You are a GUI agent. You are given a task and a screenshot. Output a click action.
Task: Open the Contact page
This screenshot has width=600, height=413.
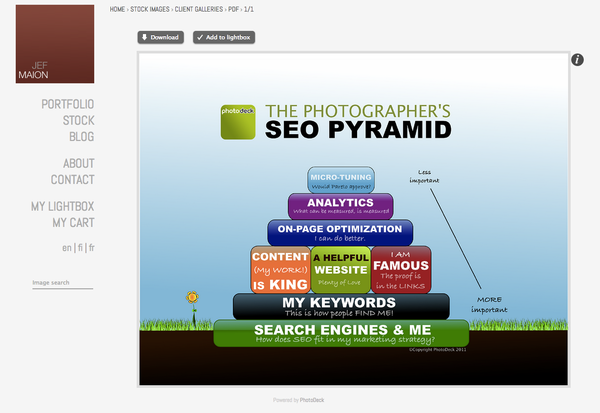[x=72, y=180]
